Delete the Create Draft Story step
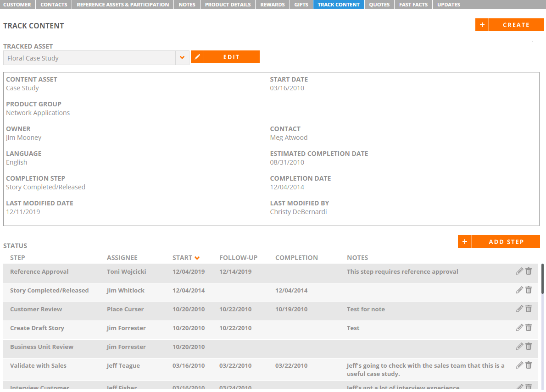Screen dimensions: 546x392 point(529,328)
